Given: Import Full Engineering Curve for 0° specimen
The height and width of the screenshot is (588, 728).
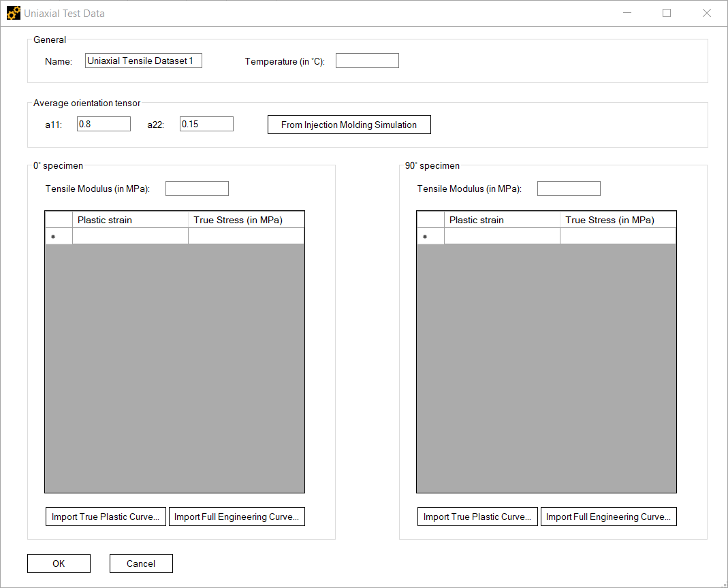Looking at the screenshot, I should coord(236,516).
